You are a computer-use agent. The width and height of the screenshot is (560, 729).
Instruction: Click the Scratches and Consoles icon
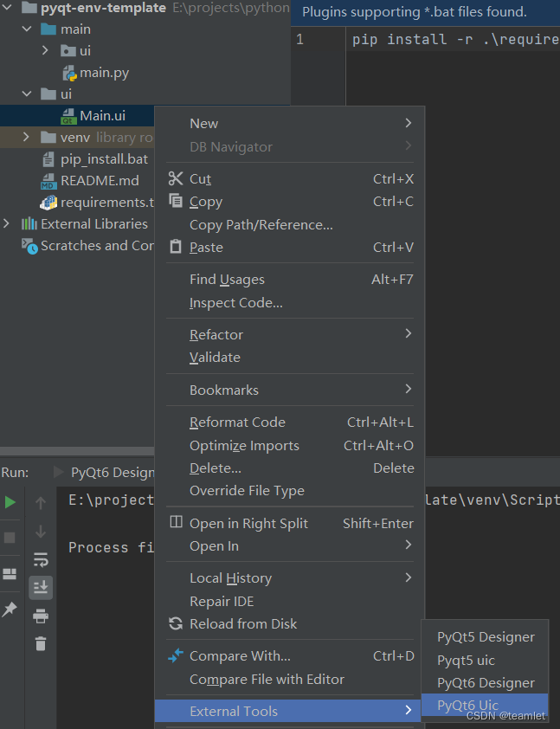(29, 247)
